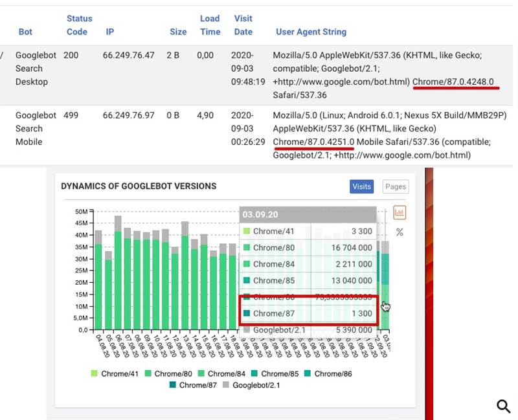Show chart values as percentages
The width and height of the screenshot is (518, 420).
coord(400,232)
